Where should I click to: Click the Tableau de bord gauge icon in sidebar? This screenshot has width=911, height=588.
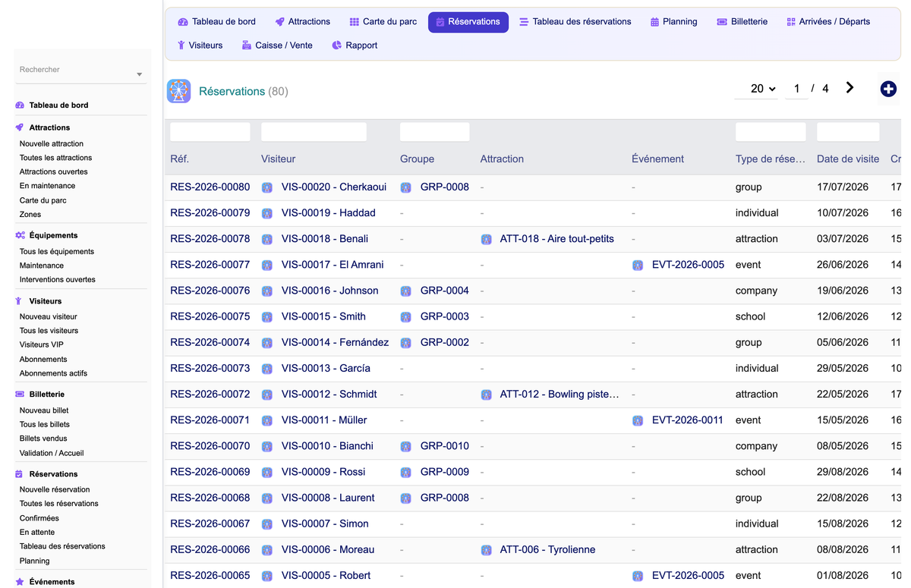(20, 105)
